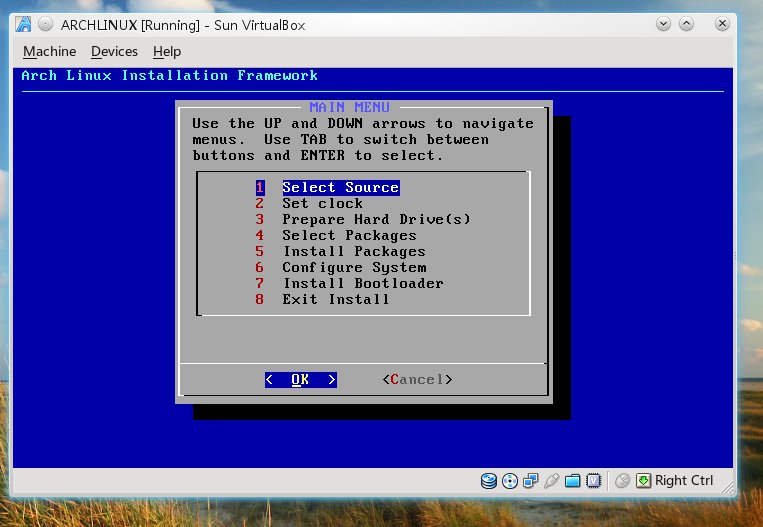Click the virtualization CPU chip status icon

point(594,481)
